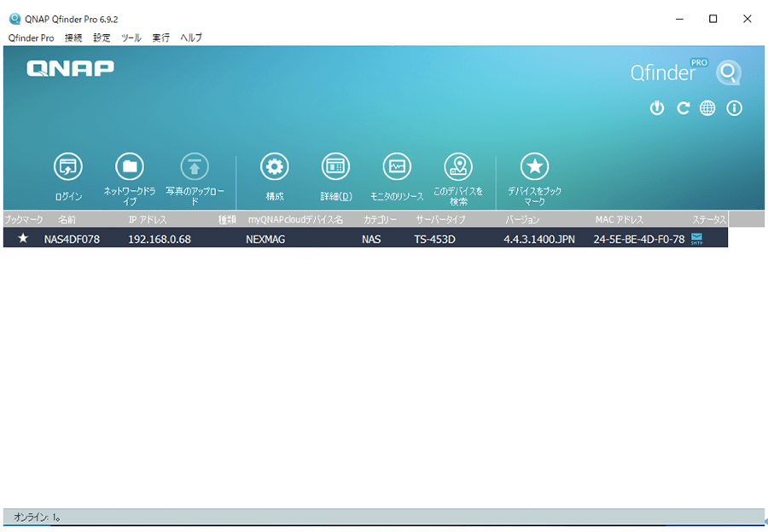The height and width of the screenshot is (532, 768).
Task: Click the オンライン: 1 status bar text
Action: (x=37, y=517)
